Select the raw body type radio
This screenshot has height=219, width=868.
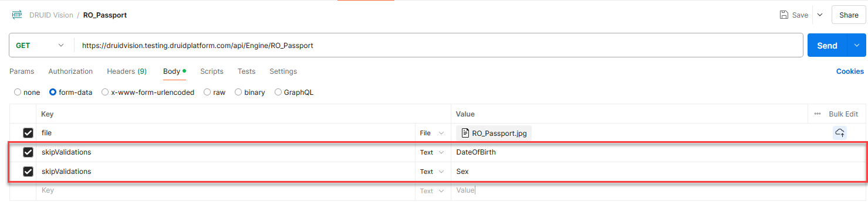pyautogui.click(x=207, y=93)
